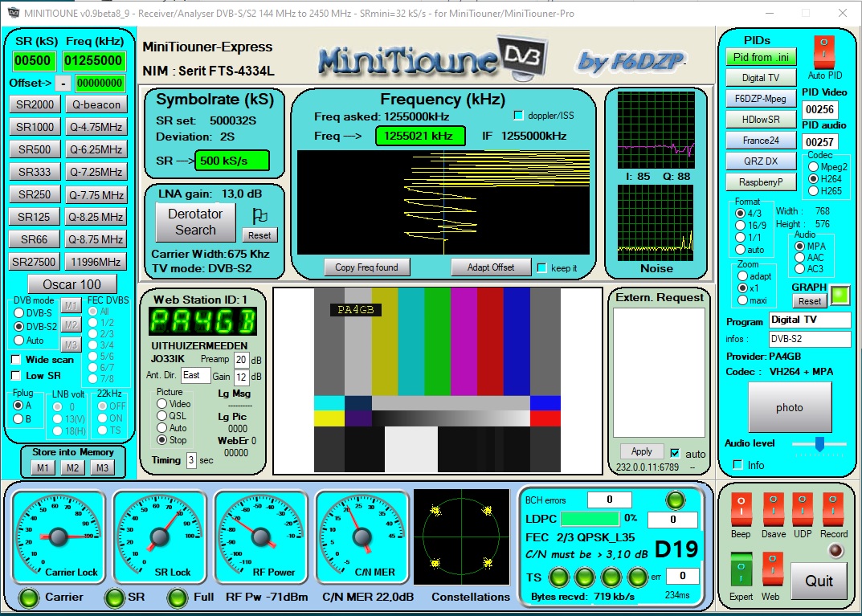This screenshot has width=862, height=616.
Task: Select the France24 PID preset
Action: point(761,140)
